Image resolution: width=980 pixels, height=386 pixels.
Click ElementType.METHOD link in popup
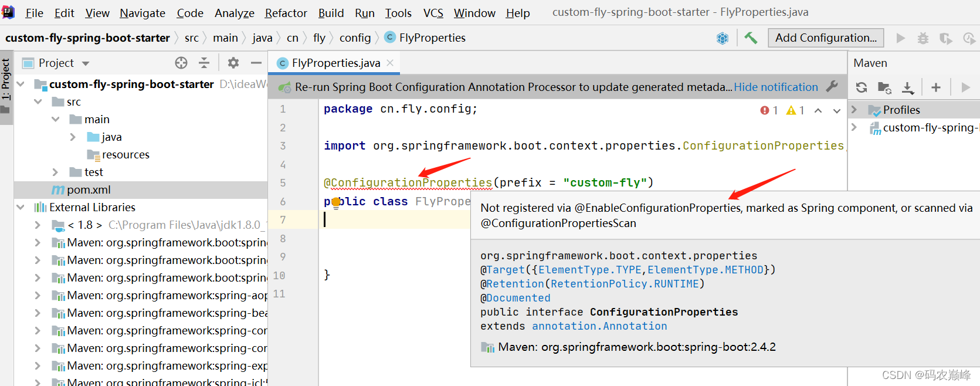point(706,270)
